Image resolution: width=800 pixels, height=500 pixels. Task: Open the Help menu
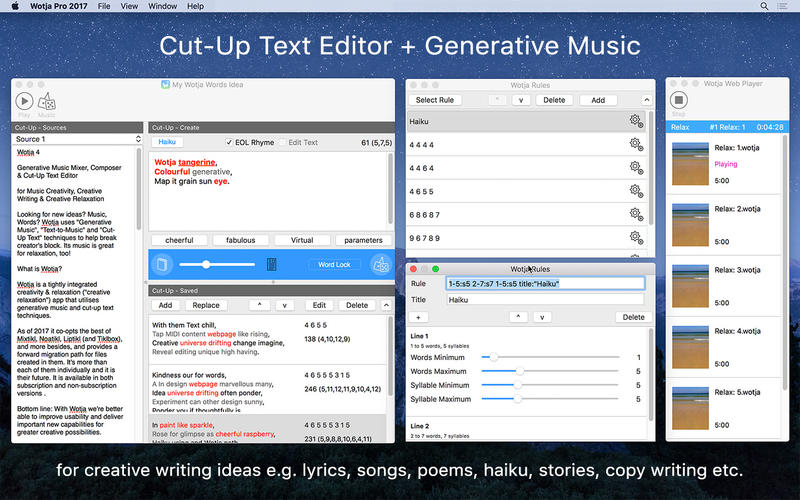pos(195,6)
